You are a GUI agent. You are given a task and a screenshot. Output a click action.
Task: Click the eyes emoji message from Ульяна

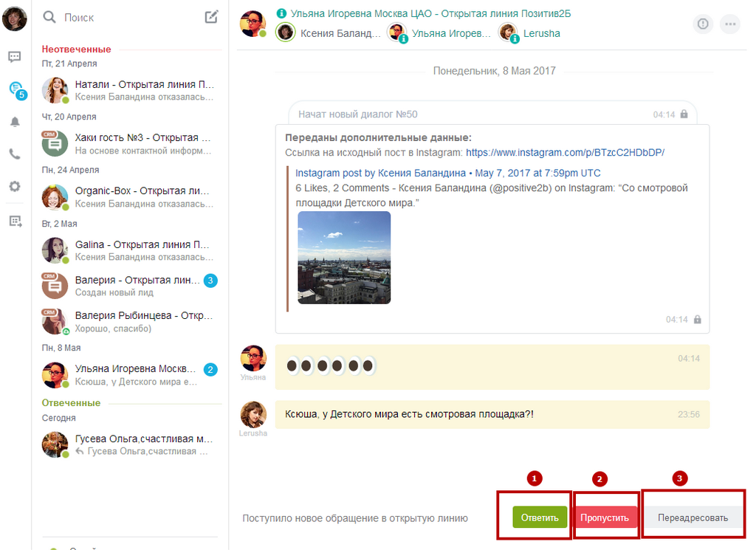click(492, 367)
